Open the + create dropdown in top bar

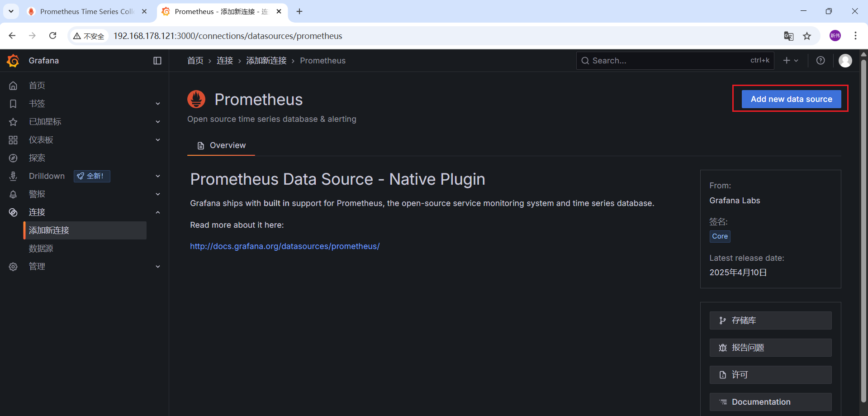[x=790, y=60]
